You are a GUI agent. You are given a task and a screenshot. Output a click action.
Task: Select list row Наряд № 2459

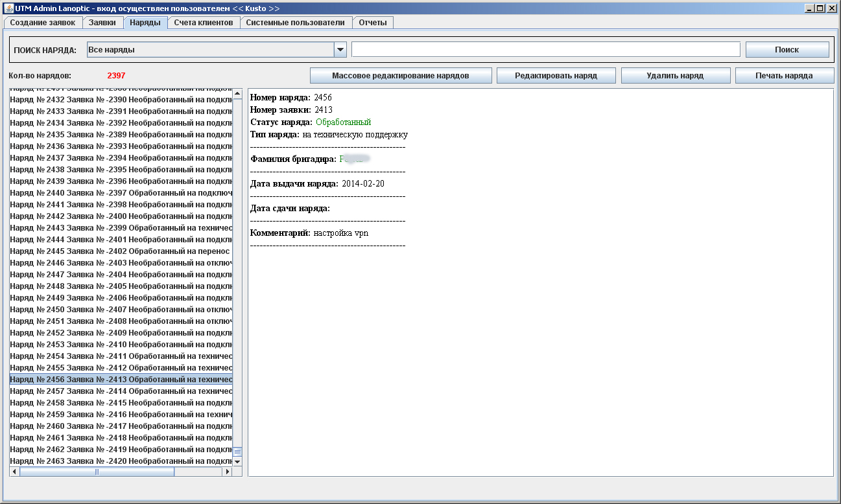121,415
